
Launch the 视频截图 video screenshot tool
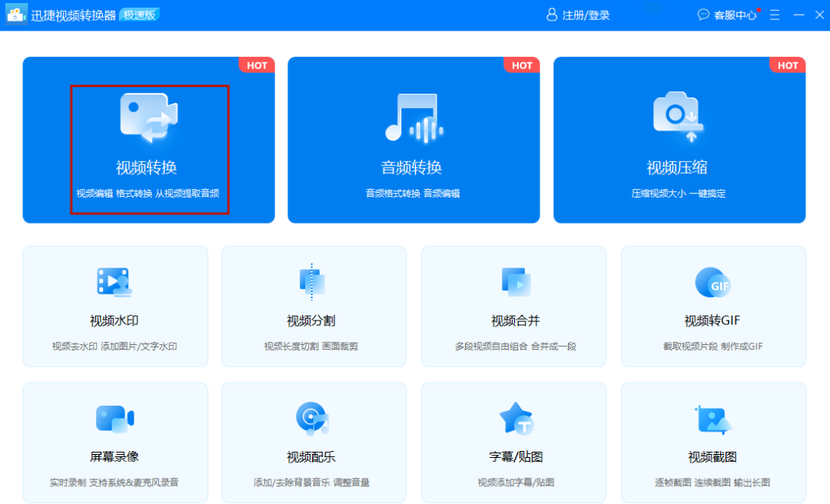(712, 442)
